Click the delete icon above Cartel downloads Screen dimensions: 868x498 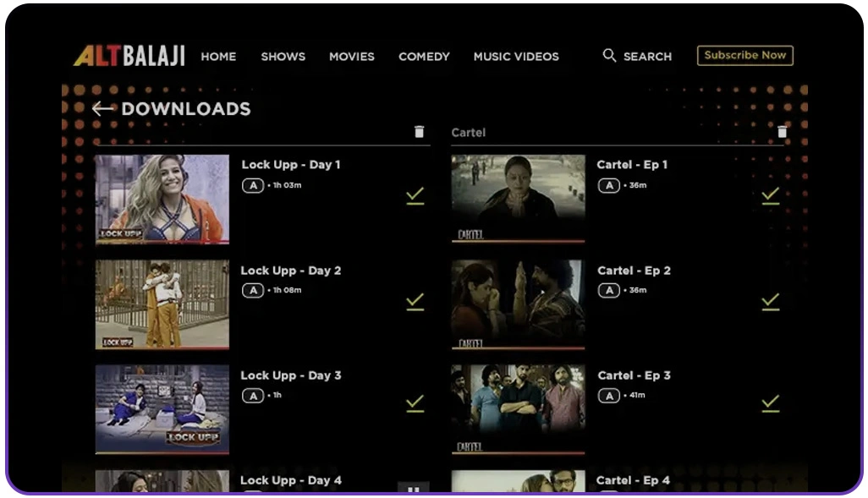(x=783, y=131)
